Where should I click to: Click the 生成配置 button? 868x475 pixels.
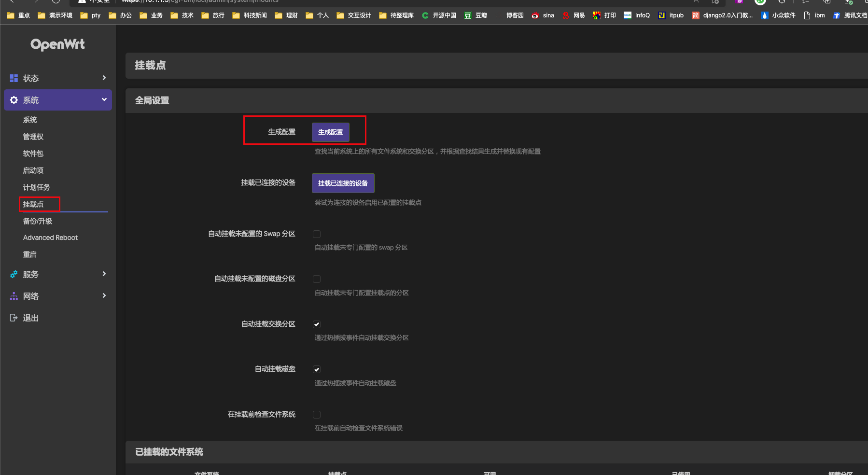331,132
